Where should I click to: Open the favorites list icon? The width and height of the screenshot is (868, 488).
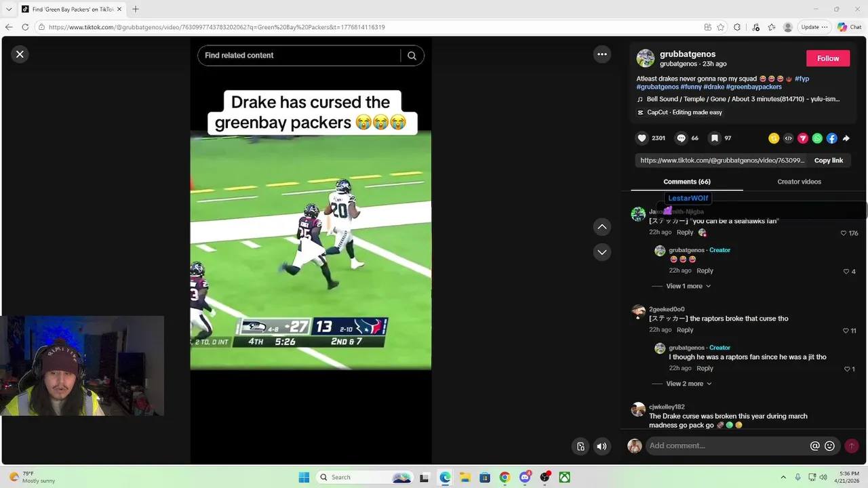(772, 27)
